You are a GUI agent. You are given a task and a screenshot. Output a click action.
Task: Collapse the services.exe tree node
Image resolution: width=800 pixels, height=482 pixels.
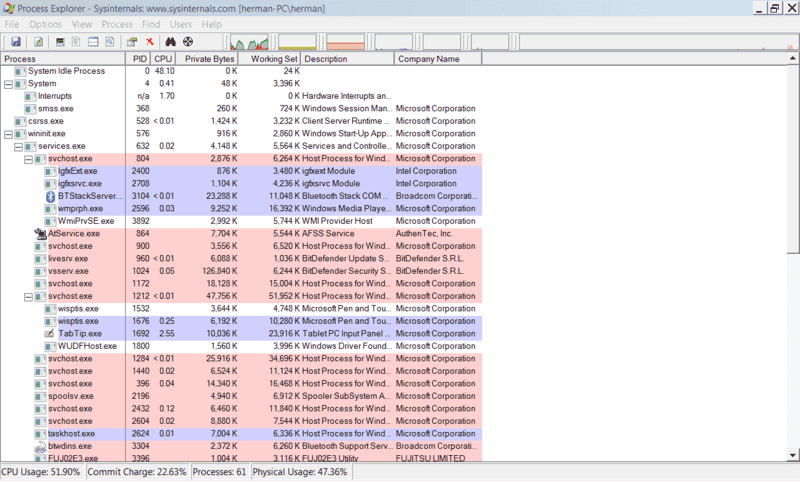click(x=18, y=146)
